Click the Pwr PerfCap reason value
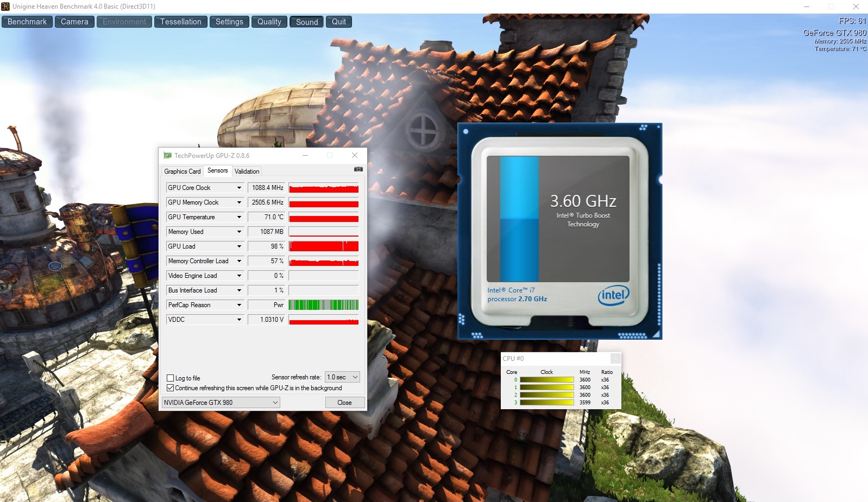868x502 pixels. (x=267, y=305)
